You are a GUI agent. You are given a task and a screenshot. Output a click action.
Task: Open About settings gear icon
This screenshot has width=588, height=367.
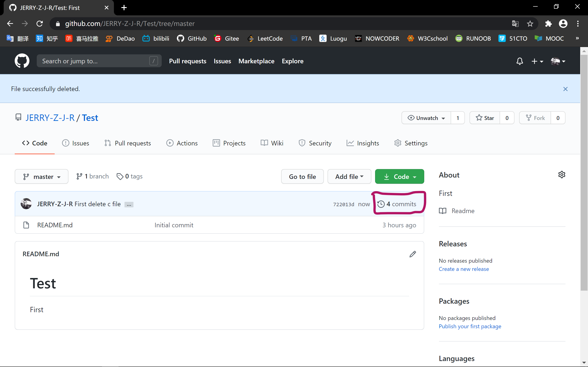pos(562,175)
